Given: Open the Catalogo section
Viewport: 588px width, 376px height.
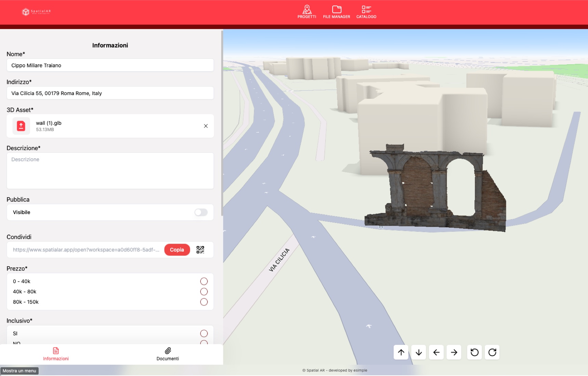Looking at the screenshot, I should pos(366,12).
